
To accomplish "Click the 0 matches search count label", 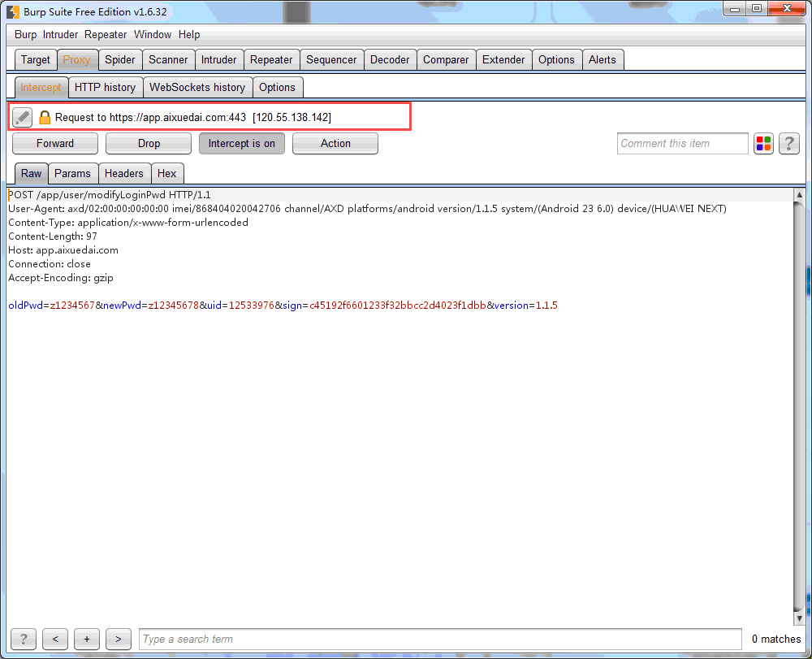I will [776, 639].
